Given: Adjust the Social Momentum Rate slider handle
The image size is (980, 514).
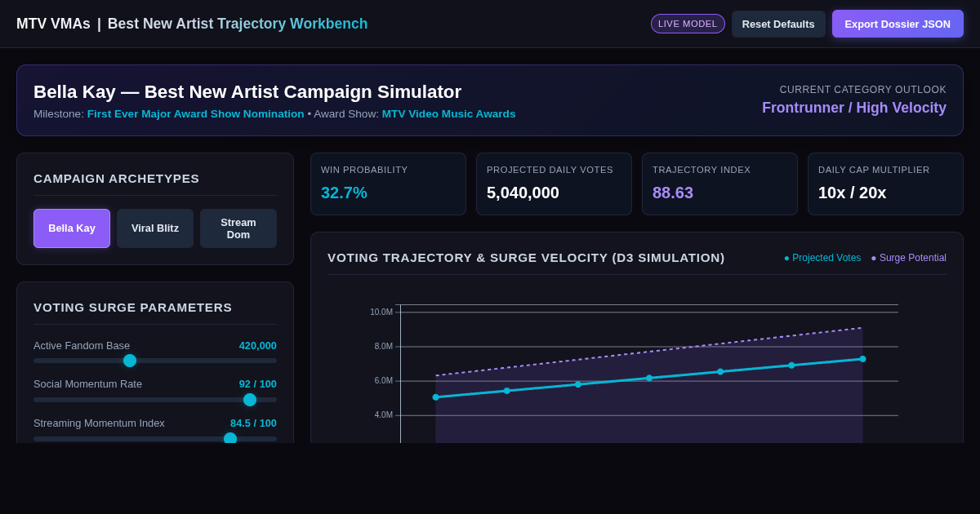Looking at the screenshot, I should pos(250,400).
